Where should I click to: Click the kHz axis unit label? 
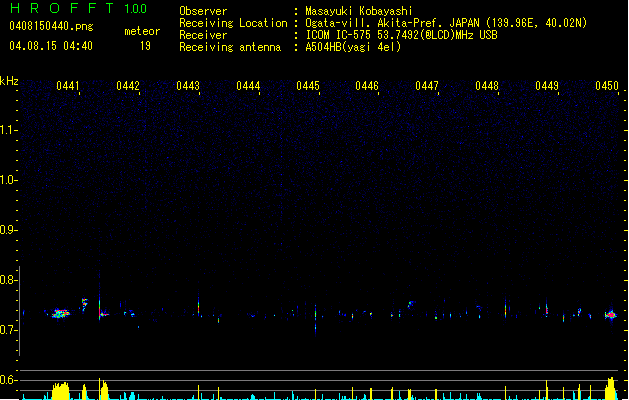pos(9,81)
